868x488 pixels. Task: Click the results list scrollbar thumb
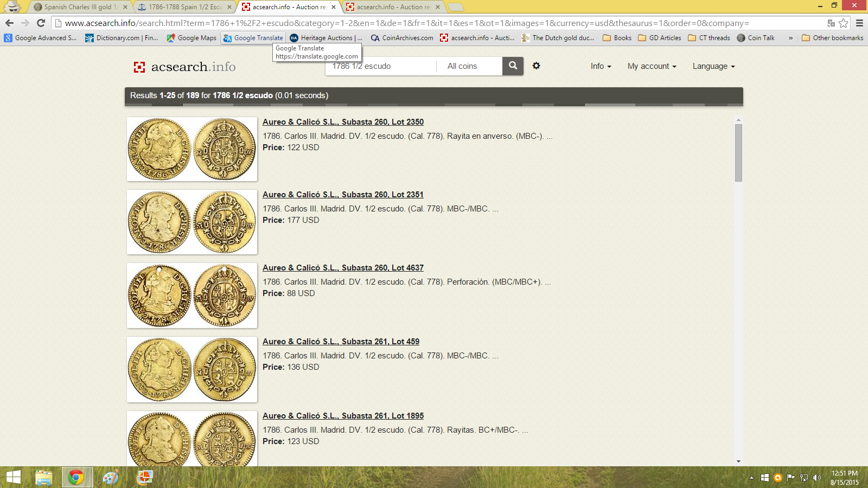click(x=738, y=152)
